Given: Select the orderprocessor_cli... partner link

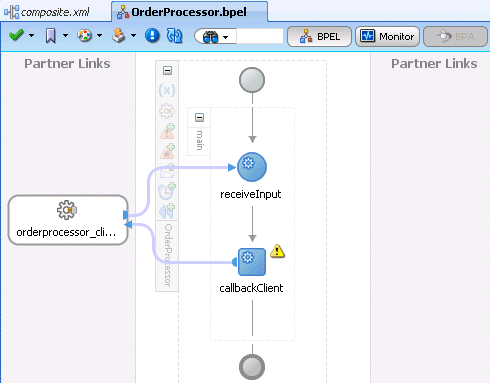Looking at the screenshot, I should (x=68, y=220).
